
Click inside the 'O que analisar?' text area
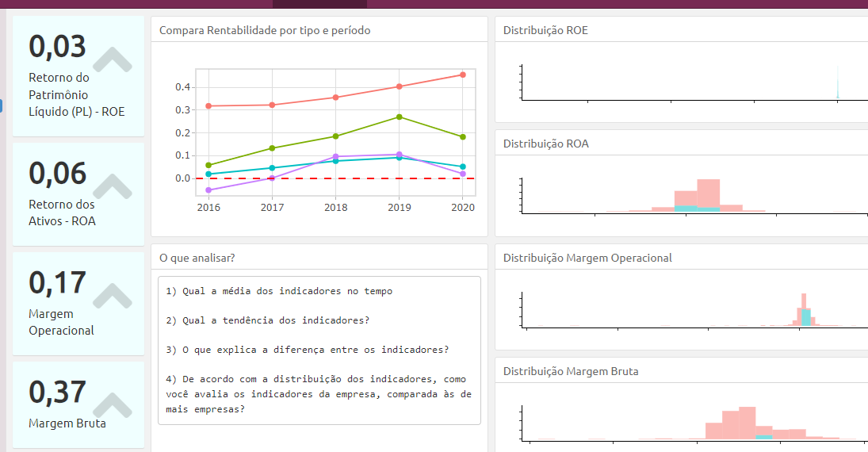tap(319, 350)
